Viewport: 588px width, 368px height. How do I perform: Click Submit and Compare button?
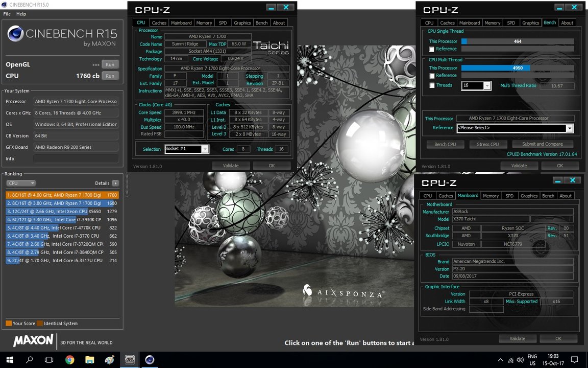tap(542, 144)
